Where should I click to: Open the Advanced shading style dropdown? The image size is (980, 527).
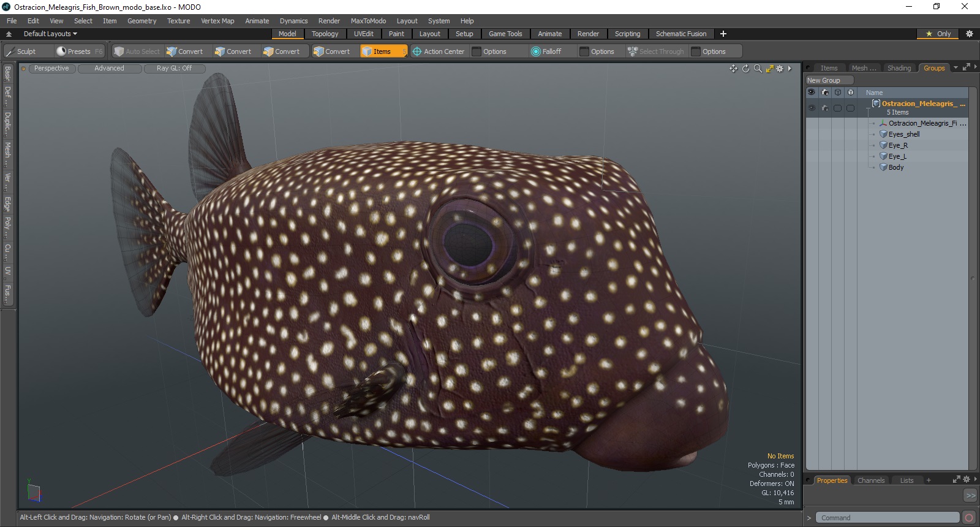click(109, 69)
